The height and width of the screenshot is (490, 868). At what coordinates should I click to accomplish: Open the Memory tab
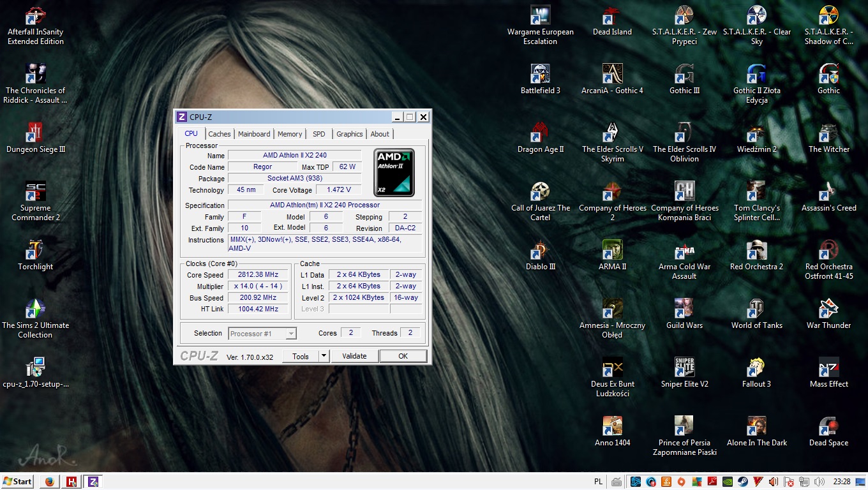[x=290, y=134]
